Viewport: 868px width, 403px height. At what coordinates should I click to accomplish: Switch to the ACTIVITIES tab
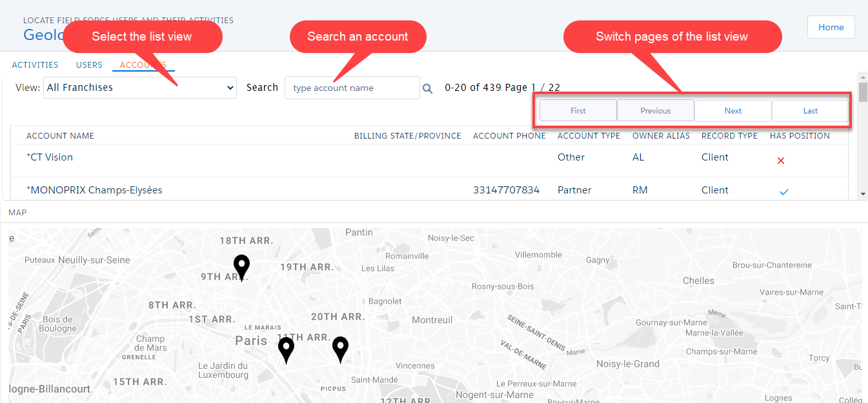coord(35,64)
